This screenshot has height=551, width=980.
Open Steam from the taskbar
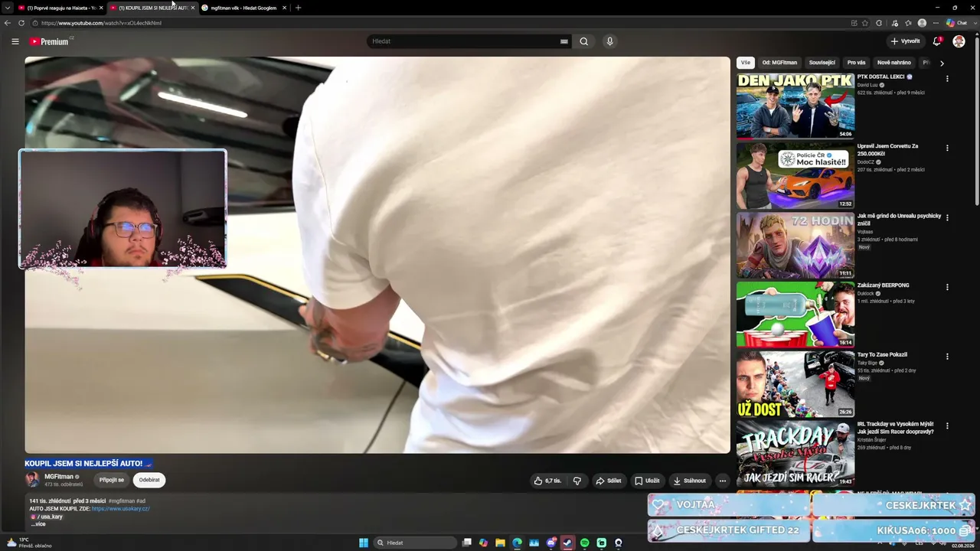[x=567, y=543]
